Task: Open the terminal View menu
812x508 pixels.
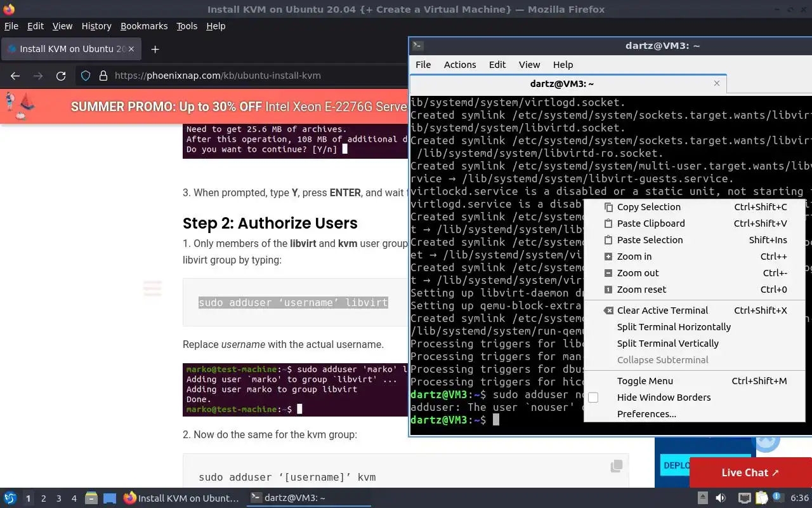Action: pyautogui.click(x=529, y=65)
